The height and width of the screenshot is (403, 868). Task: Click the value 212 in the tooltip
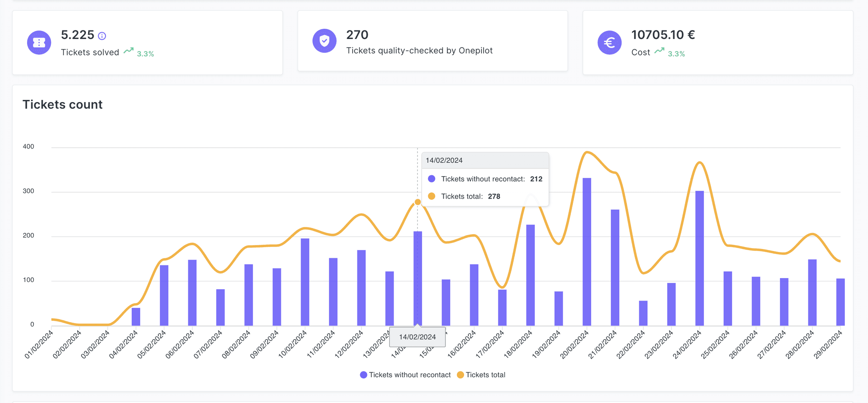pos(536,179)
